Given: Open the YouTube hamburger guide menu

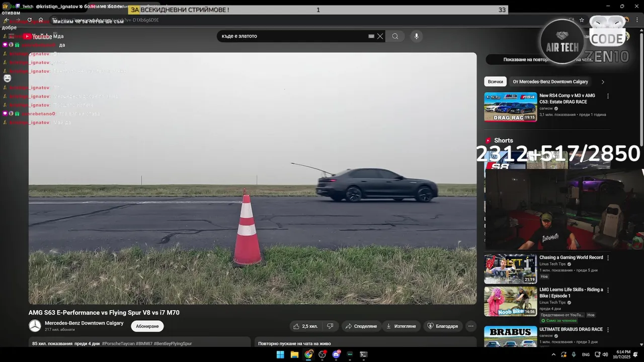Looking at the screenshot, I should click(x=11, y=36).
